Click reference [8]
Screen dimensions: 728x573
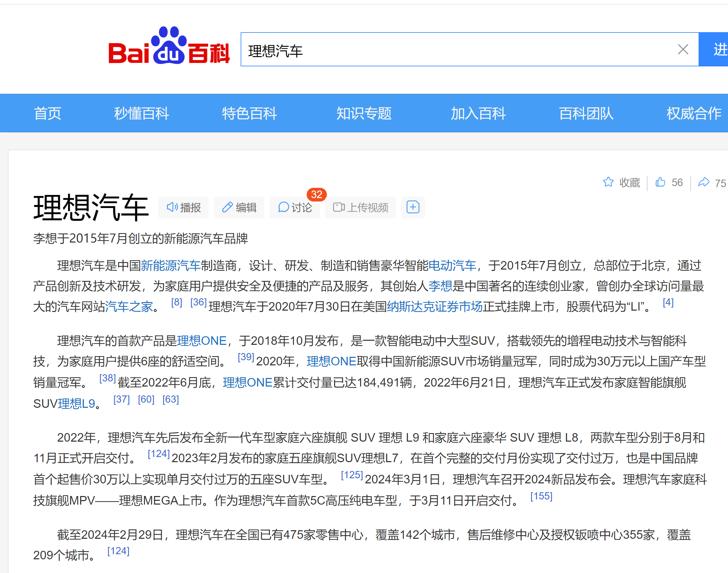pyautogui.click(x=177, y=302)
